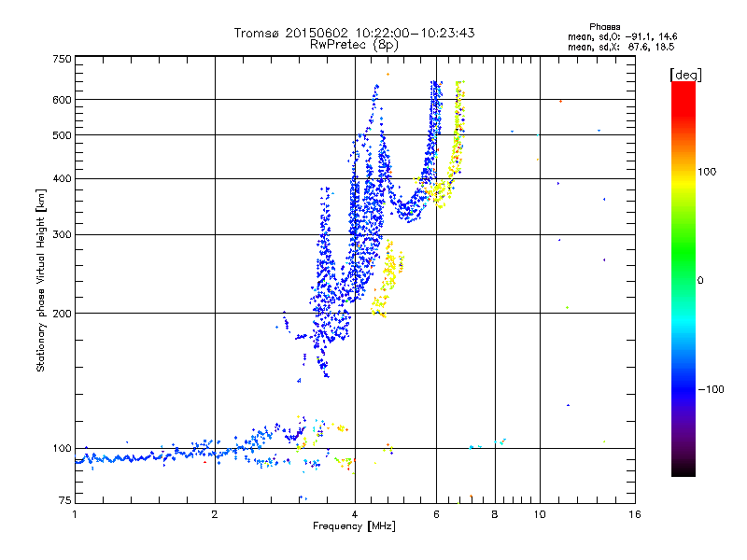Click the x-axis tick label "6"
This screenshot has width=747, height=560.
click(436, 514)
